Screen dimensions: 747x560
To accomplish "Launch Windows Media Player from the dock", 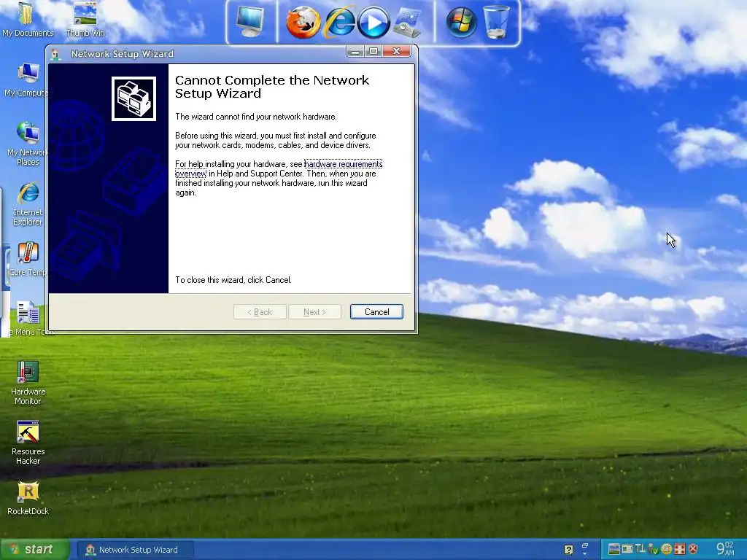I will tap(373, 22).
